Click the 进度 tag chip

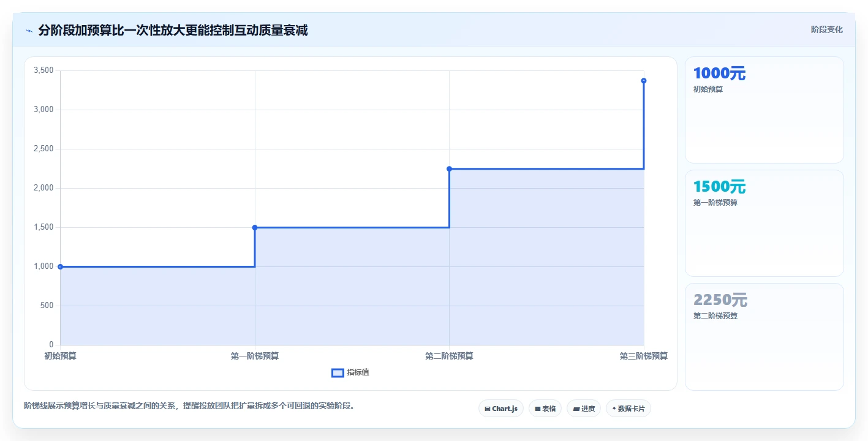(x=584, y=409)
